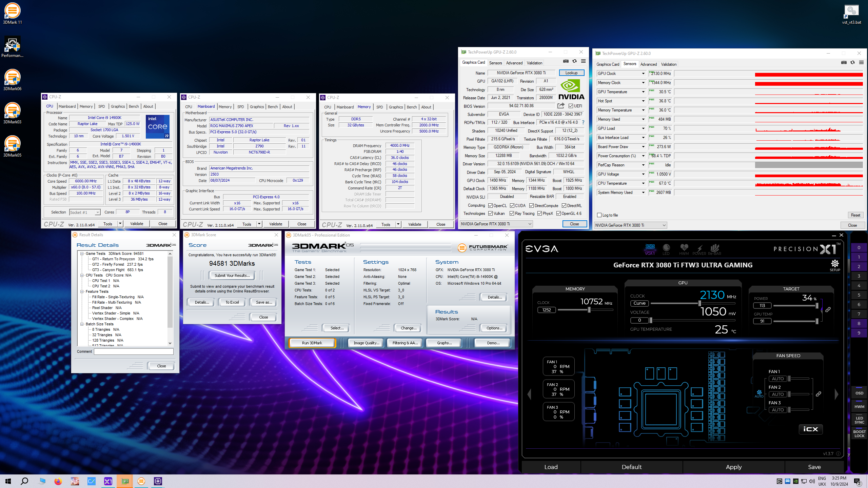Image resolution: width=868 pixels, height=488 pixels.
Task: Open the vst_vt3.bat desktop file
Action: 851,14
